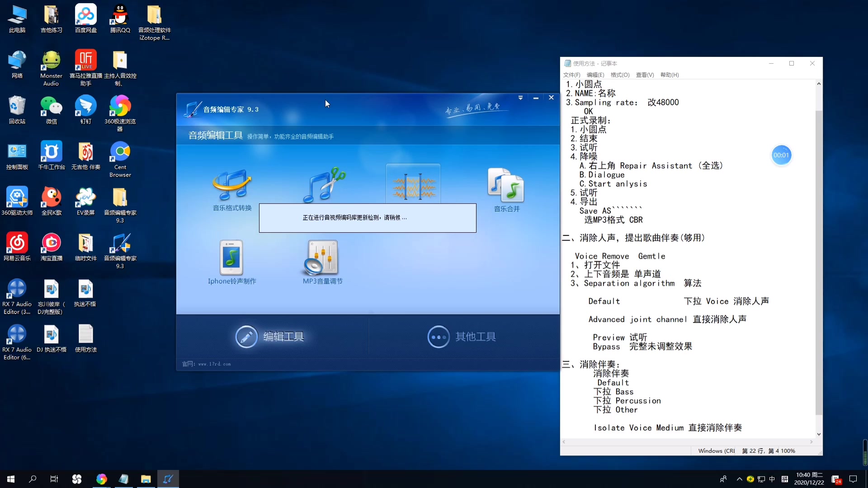868x488 pixels.
Task: Toggle word wrap in 记事本
Action: [x=620, y=75]
